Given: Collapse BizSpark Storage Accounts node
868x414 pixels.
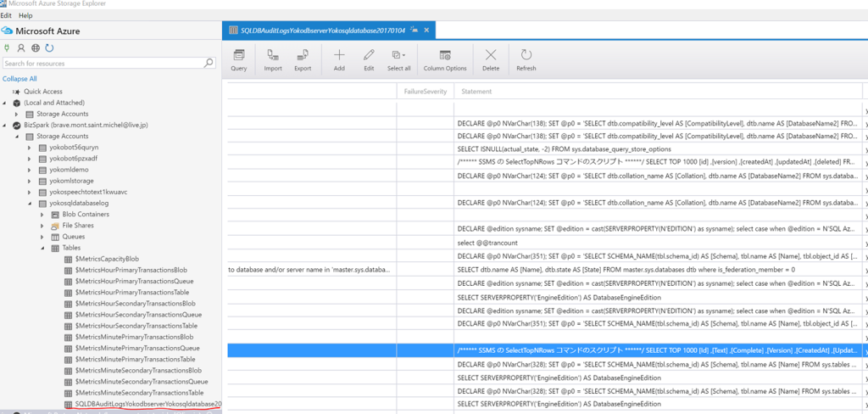Looking at the screenshot, I should (17, 137).
